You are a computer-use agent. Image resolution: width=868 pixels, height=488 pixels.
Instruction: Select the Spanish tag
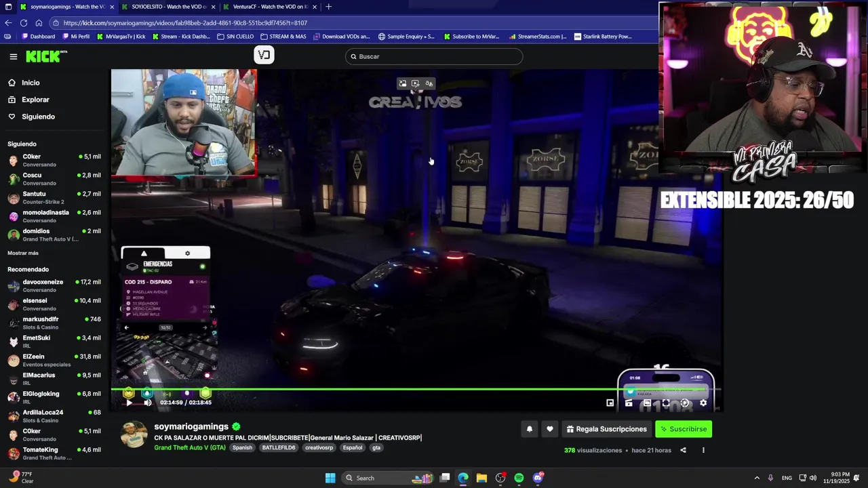(x=242, y=447)
